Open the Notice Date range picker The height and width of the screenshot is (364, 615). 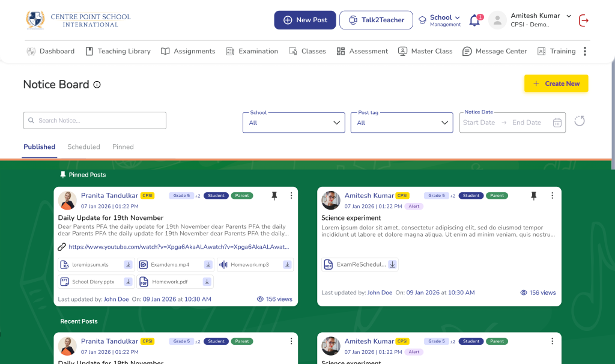pyautogui.click(x=512, y=123)
